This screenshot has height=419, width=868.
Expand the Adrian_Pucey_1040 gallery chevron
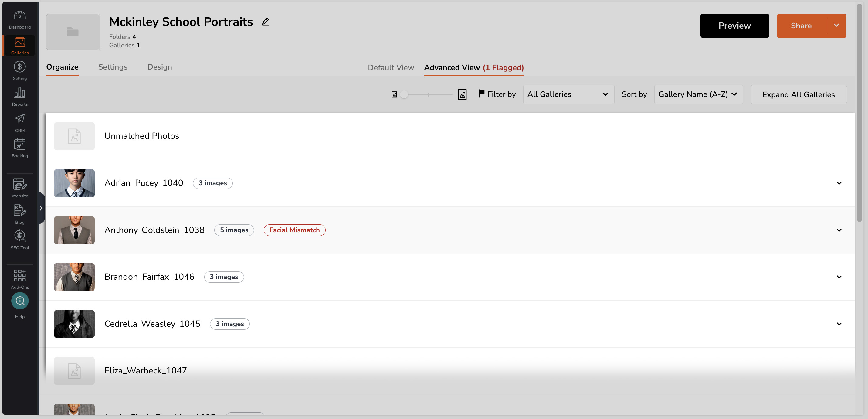pyautogui.click(x=839, y=183)
